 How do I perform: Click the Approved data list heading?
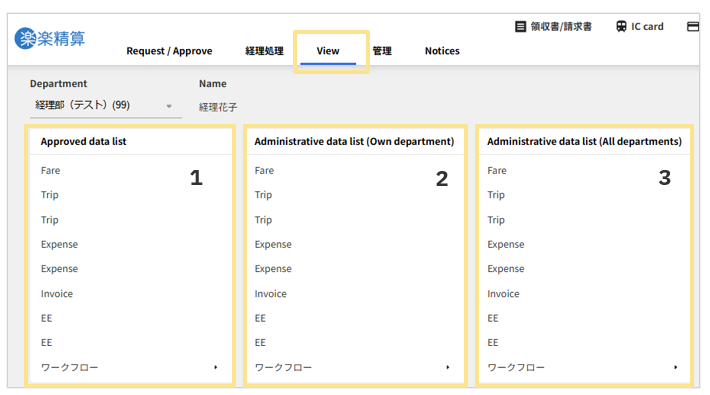[83, 141]
